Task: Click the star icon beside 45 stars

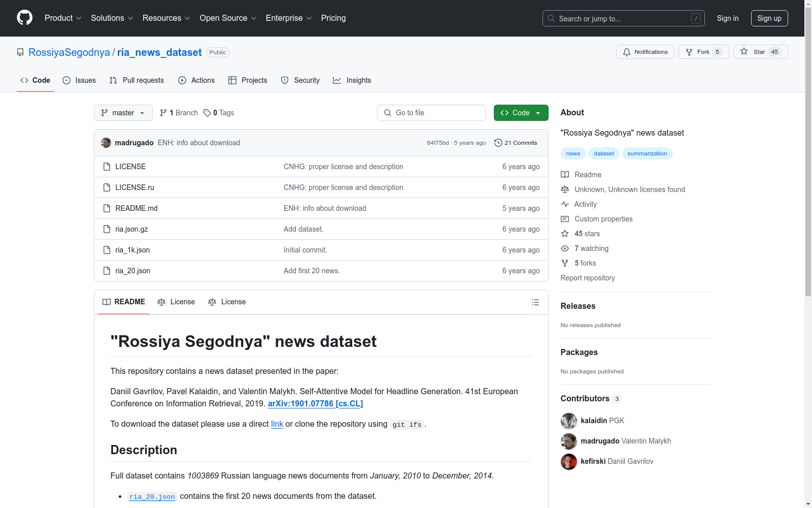Action: click(565, 234)
